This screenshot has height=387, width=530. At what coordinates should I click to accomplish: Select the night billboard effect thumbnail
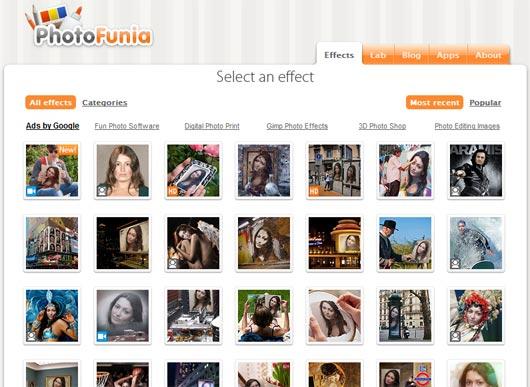(123, 243)
